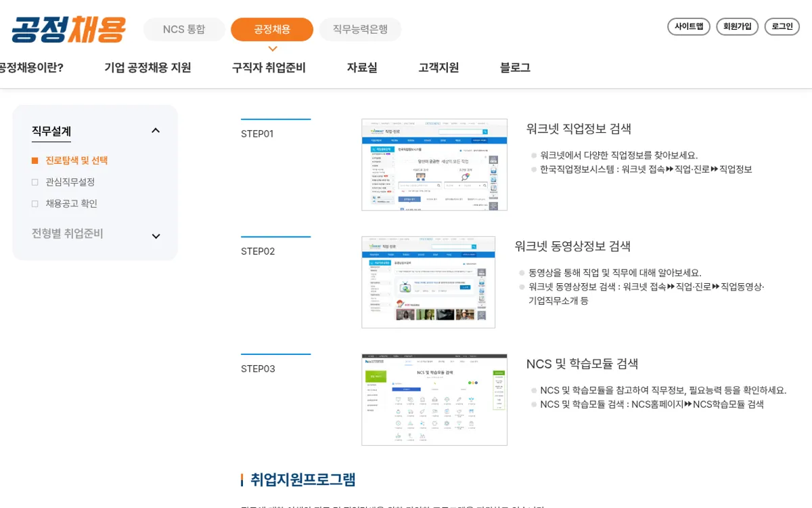The height and width of the screenshot is (508, 812).
Task: Click the text 동영상을 통해 직업 및 직무에 대해 알아보세요
Action: pyautogui.click(x=615, y=273)
